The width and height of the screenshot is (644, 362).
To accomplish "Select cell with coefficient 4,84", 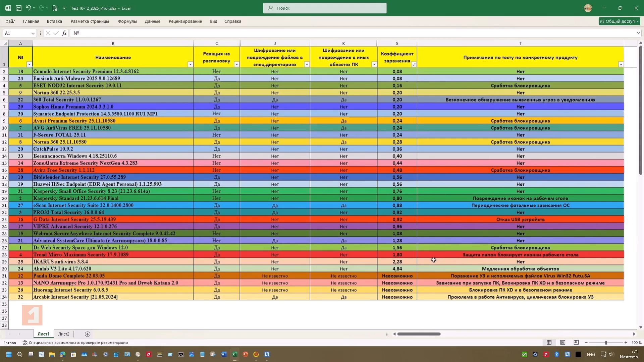I will click(397, 269).
